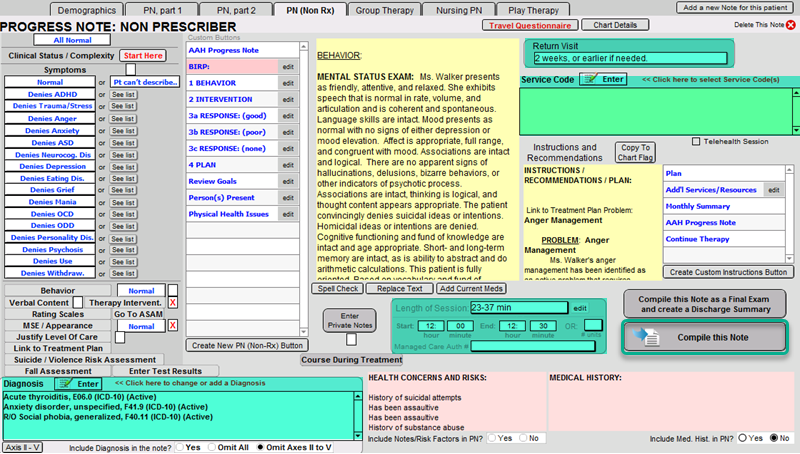Viewport: 800px width, 454px height.
Task: Click the End minute field
Action: [x=542, y=325]
